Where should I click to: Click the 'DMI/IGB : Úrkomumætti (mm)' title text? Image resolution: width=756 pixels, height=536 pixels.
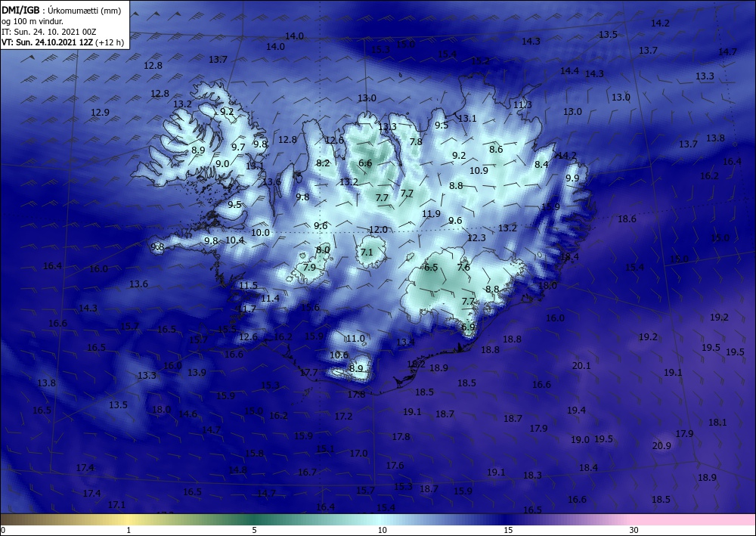click(x=60, y=11)
